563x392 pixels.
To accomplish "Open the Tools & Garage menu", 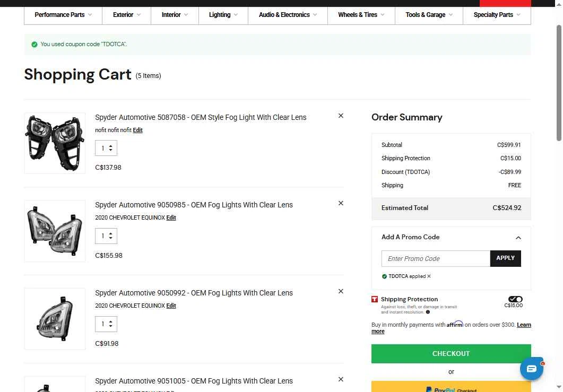I will pos(429,15).
